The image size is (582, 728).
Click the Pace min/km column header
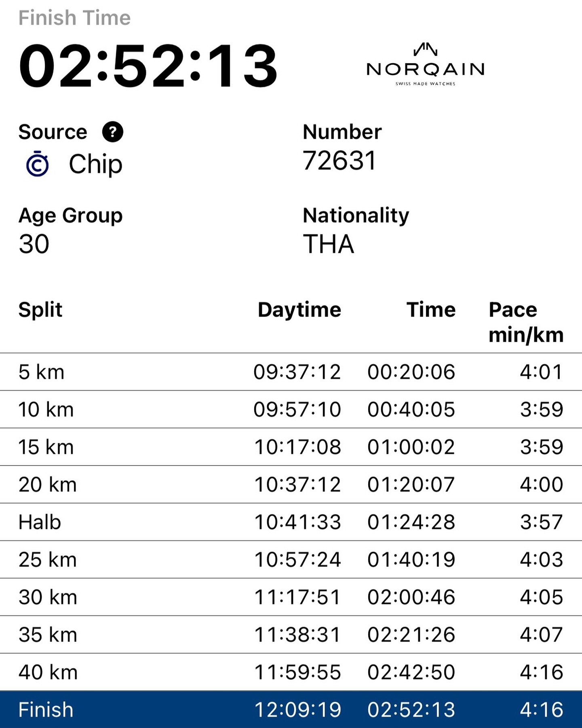[526, 322]
